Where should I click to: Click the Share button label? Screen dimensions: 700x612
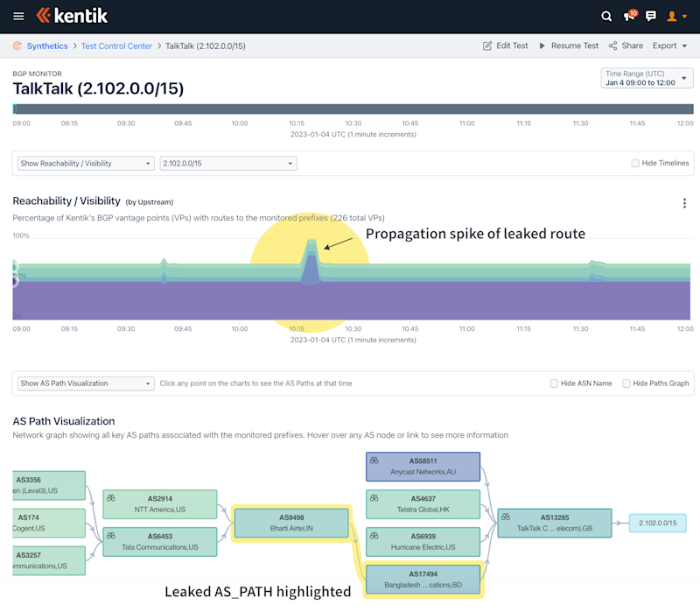tap(632, 46)
